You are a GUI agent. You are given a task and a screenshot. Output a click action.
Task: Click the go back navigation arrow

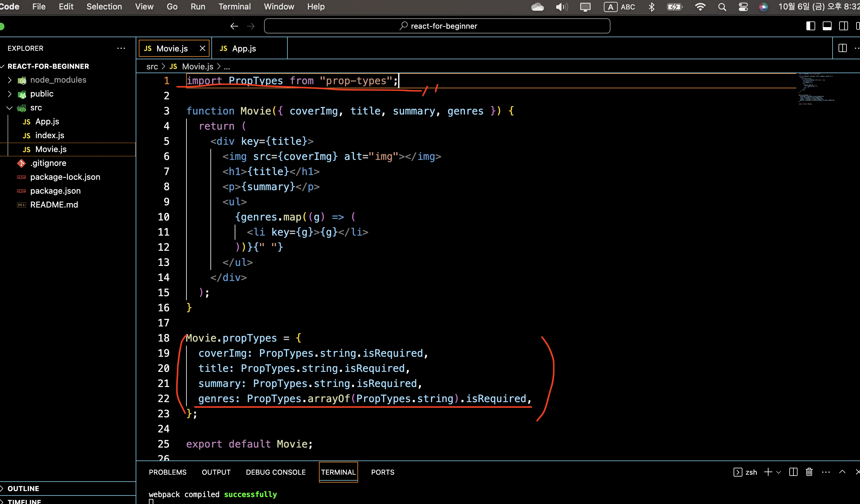(234, 26)
